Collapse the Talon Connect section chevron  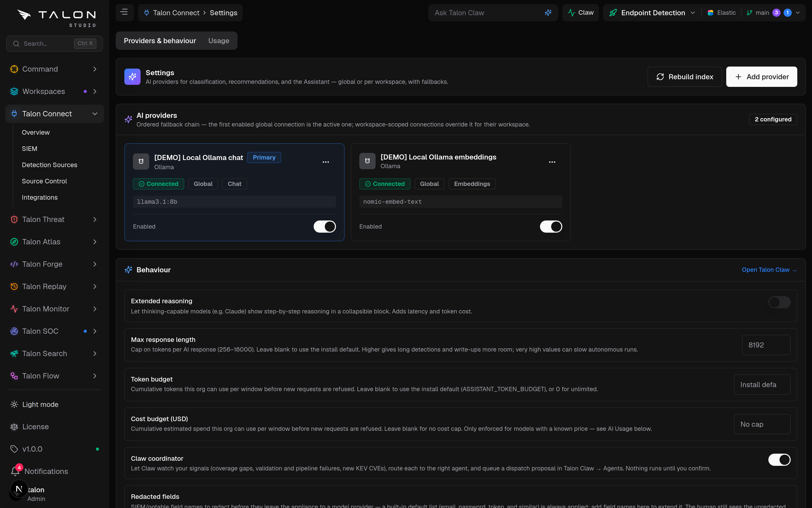point(95,114)
